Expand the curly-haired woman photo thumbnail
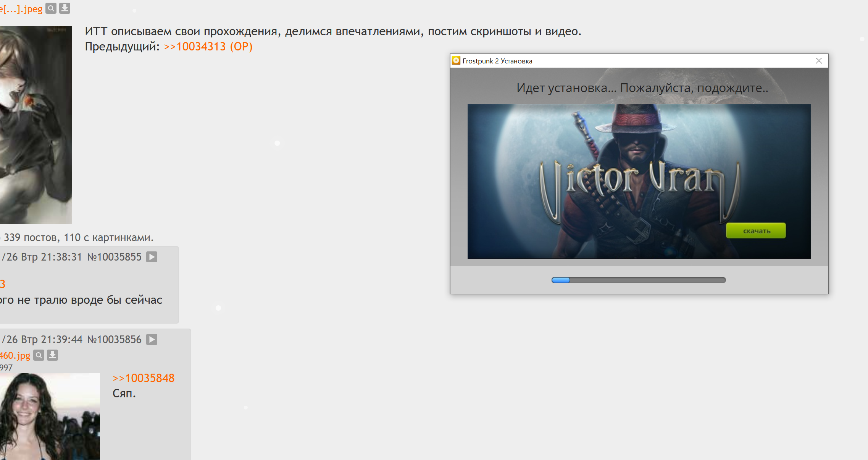The width and height of the screenshot is (868, 460). pos(50,416)
